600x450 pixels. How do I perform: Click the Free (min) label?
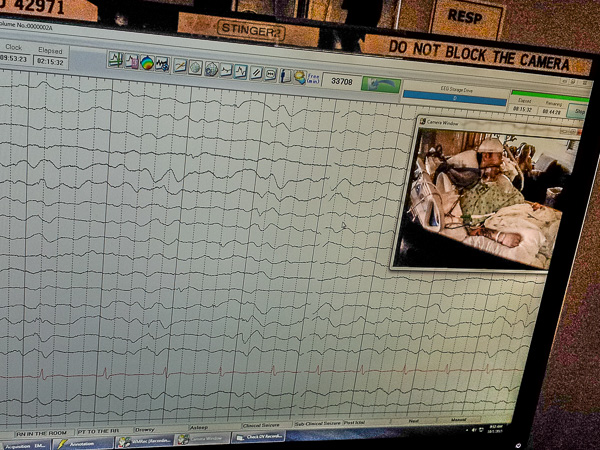[313, 78]
